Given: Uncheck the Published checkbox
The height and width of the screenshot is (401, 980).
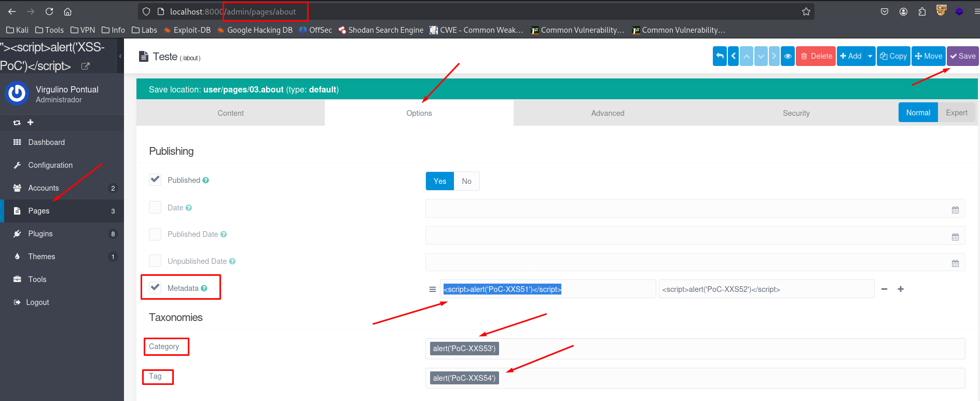Looking at the screenshot, I should 155,180.
